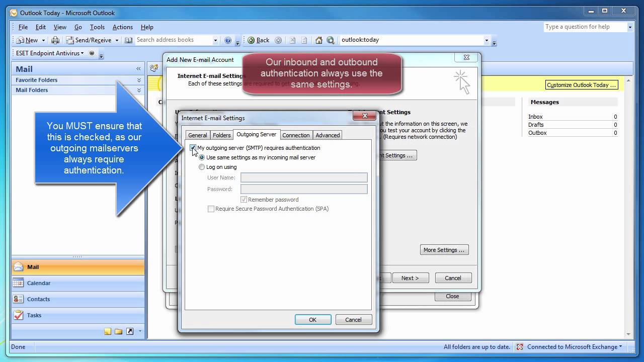Viewport: 644px width, 362px height.
Task: Open the View menu
Action: tap(60, 27)
